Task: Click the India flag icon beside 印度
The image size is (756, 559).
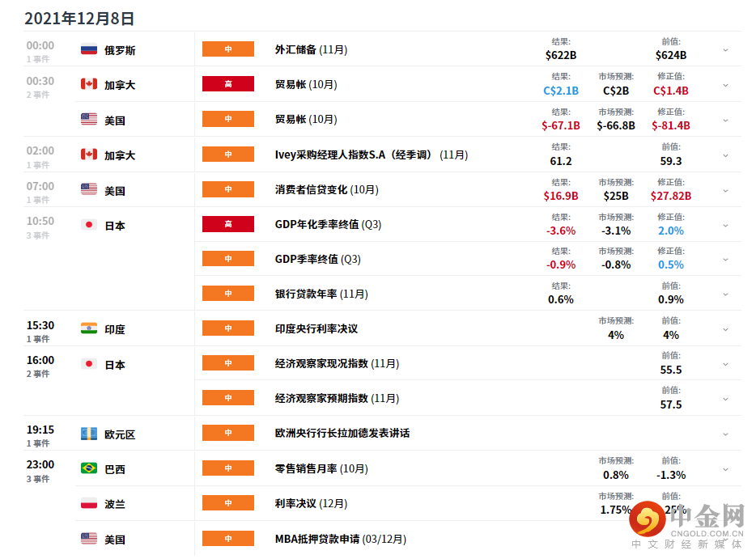Action: [x=89, y=328]
